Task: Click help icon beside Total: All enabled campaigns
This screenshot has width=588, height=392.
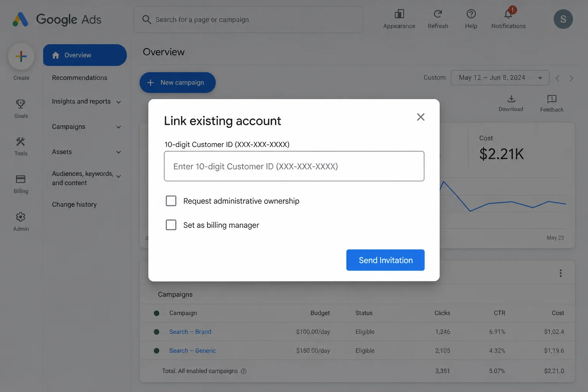Action: 243,371
